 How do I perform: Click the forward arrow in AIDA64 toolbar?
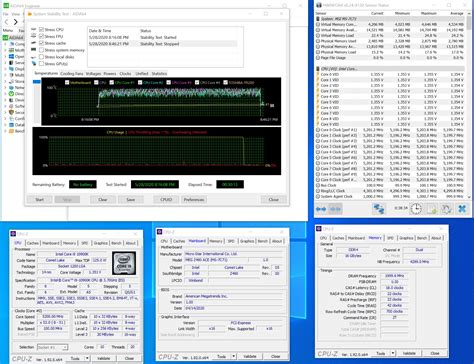click(x=15, y=22)
